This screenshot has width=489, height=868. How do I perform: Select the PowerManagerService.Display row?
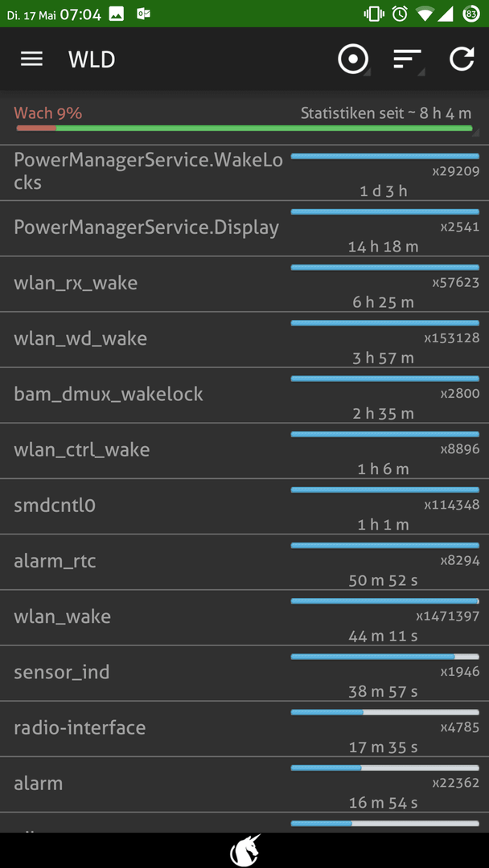coord(244,228)
